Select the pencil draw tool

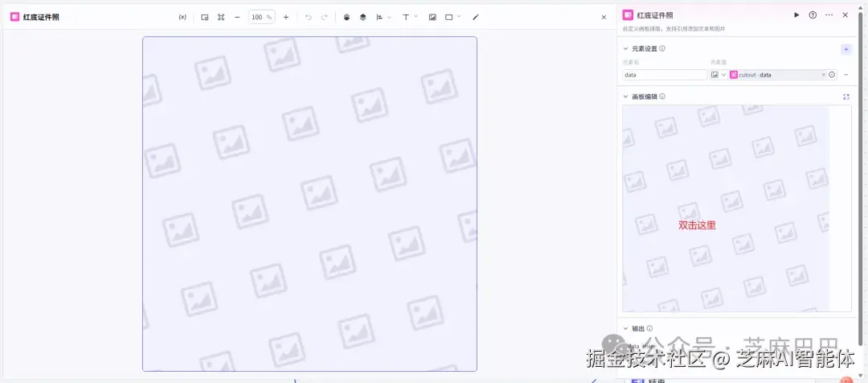[x=476, y=17]
